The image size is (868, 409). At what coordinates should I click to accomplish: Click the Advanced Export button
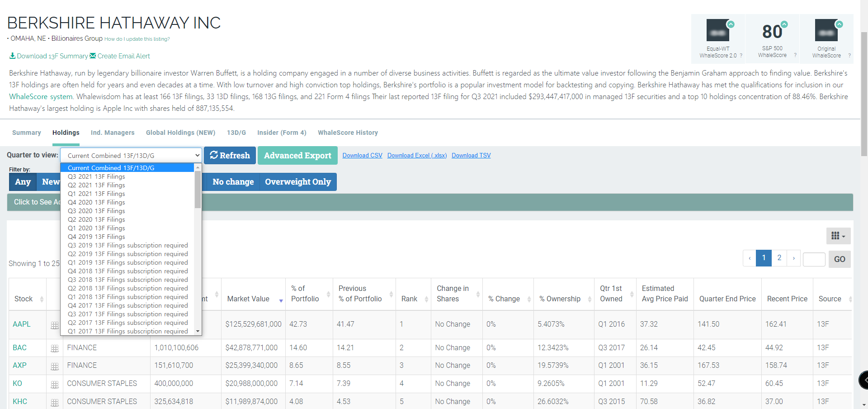tap(297, 155)
